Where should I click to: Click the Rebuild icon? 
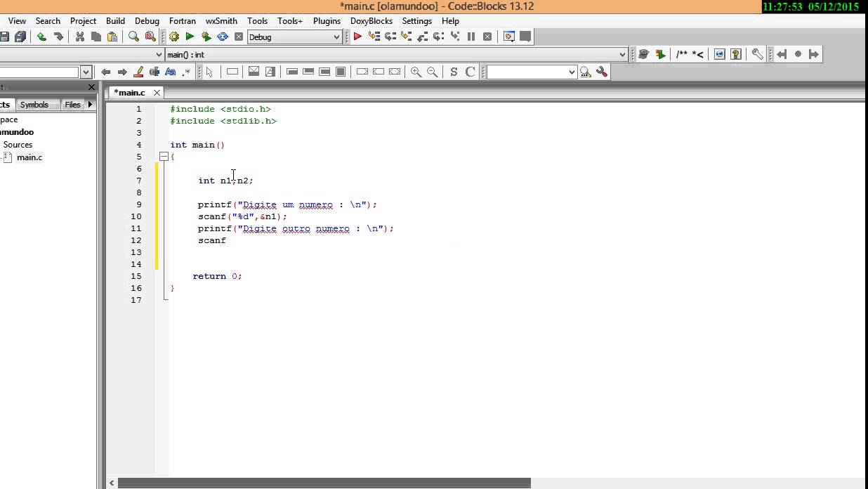click(x=223, y=37)
